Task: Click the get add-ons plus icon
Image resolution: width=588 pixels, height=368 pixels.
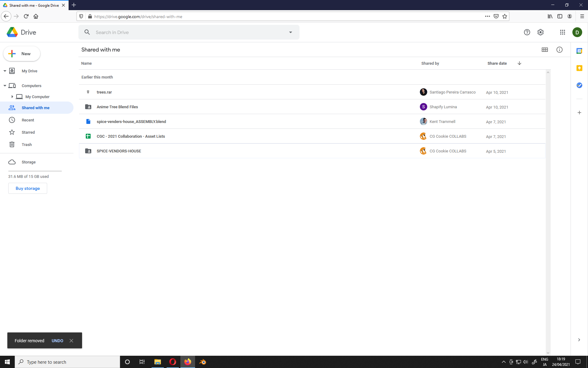Action: (579, 113)
